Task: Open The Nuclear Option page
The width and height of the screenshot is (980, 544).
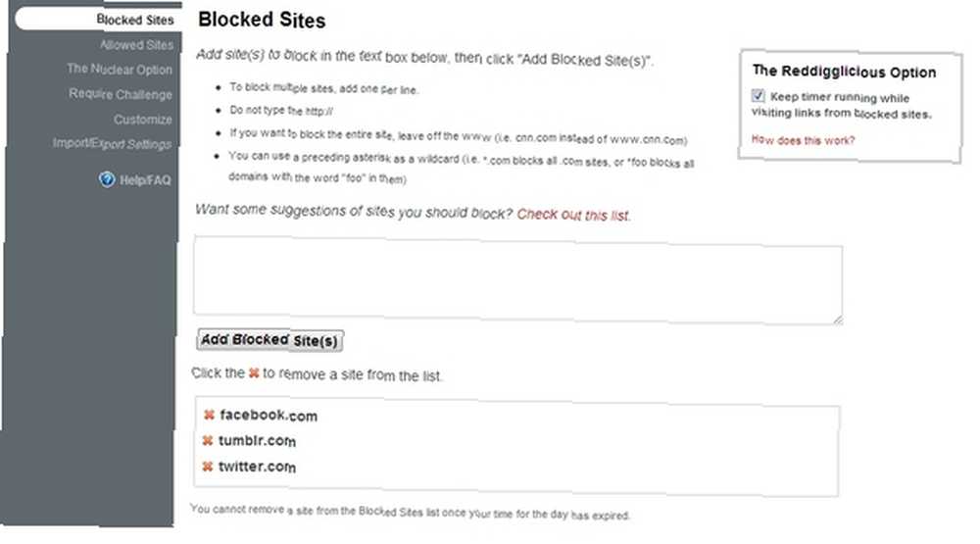Action: (x=120, y=70)
